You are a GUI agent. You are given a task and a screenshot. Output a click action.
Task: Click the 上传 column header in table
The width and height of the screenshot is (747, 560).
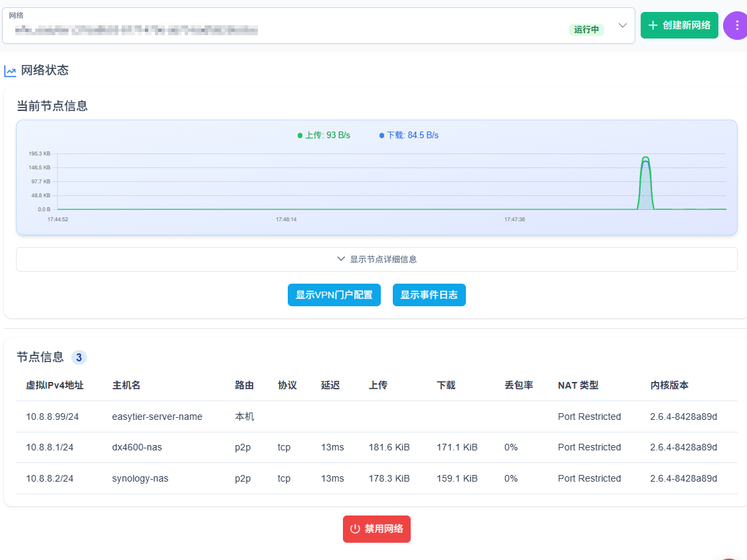(377, 385)
